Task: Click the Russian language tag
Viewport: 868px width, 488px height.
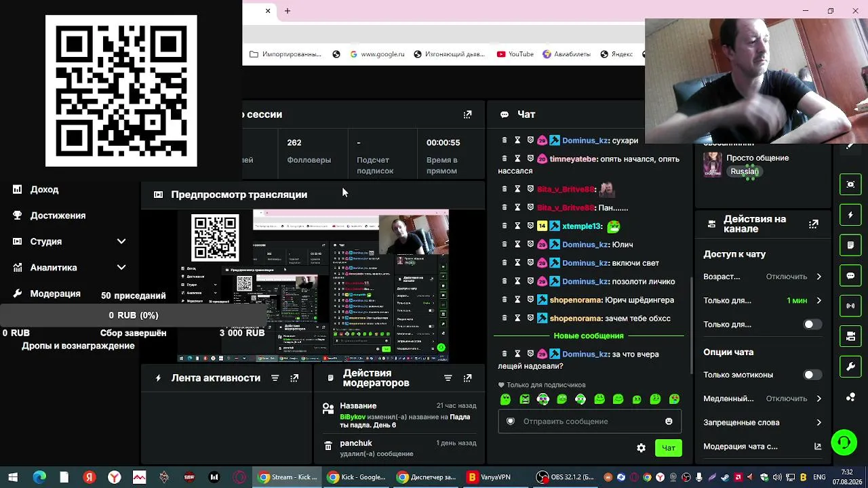Action: coord(745,171)
